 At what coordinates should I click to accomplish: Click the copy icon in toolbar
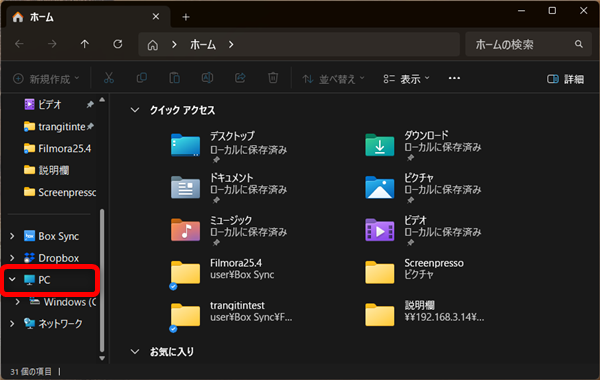[142, 78]
